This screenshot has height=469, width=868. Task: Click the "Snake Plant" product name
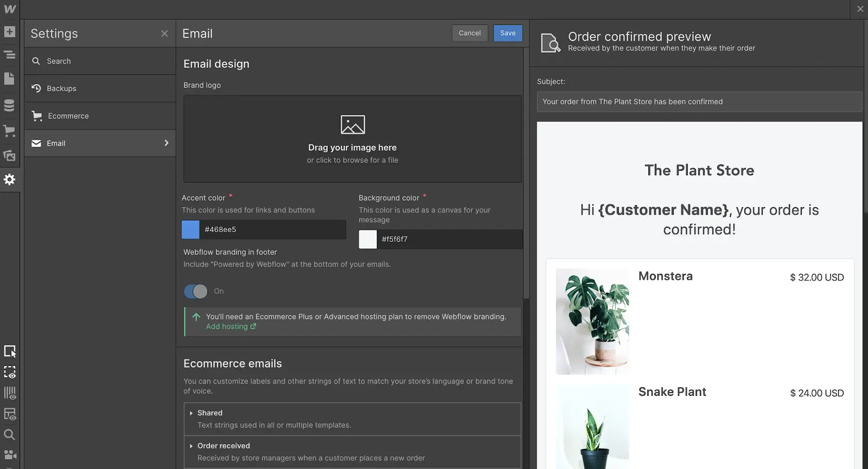672,392
